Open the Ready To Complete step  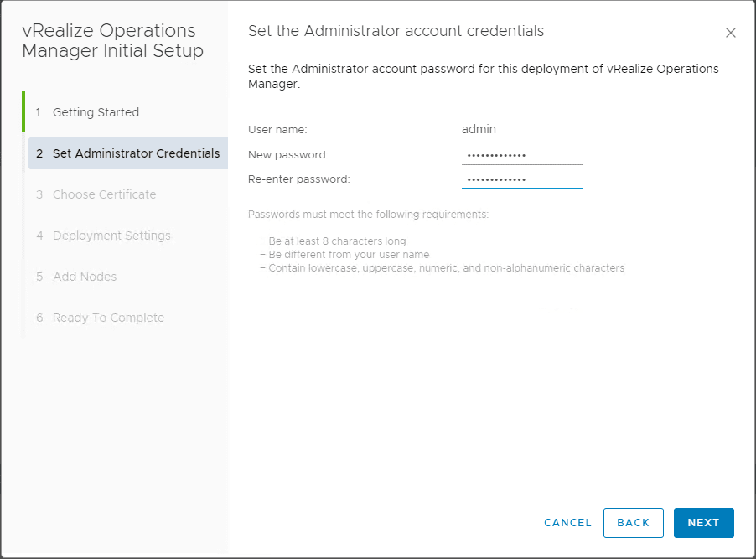click(x=108, y=318)
